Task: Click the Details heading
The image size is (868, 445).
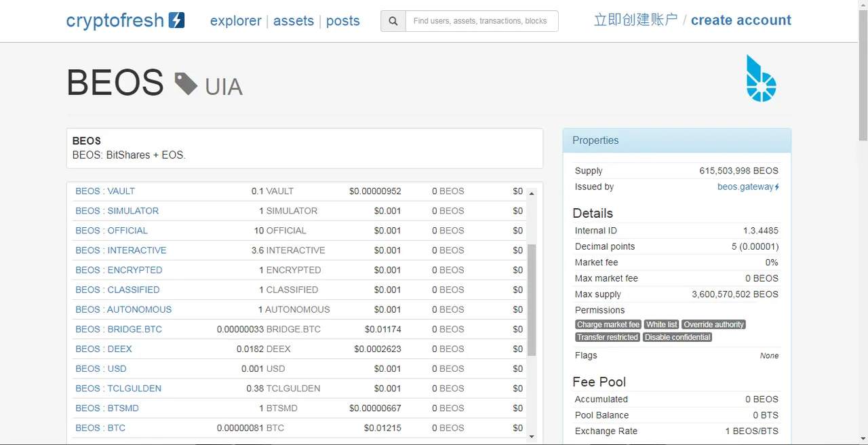Action: pyautogui.click(x=593, y=213)
